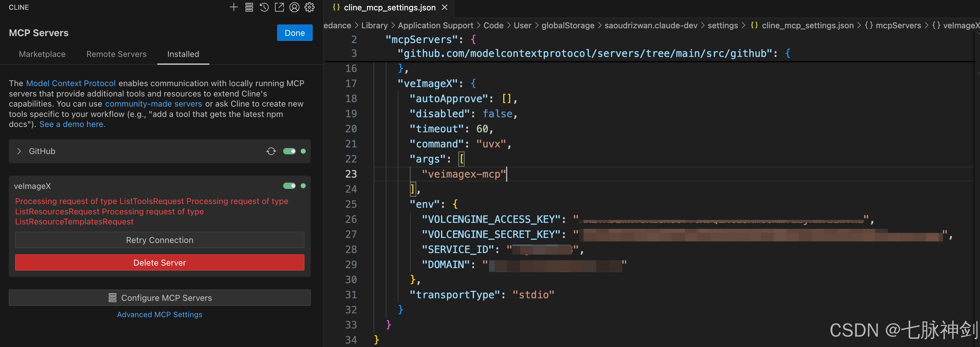Open Cline settings gear icon
Image resolution: width=980 pixels, height=347 pixels.
[309, 7]
